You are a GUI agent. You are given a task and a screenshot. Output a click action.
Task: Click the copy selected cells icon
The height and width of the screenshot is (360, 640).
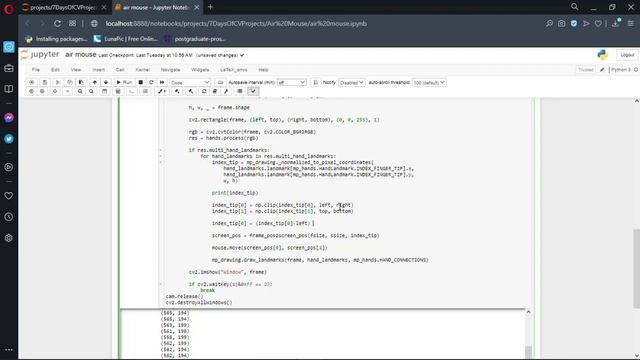(69, 82)
